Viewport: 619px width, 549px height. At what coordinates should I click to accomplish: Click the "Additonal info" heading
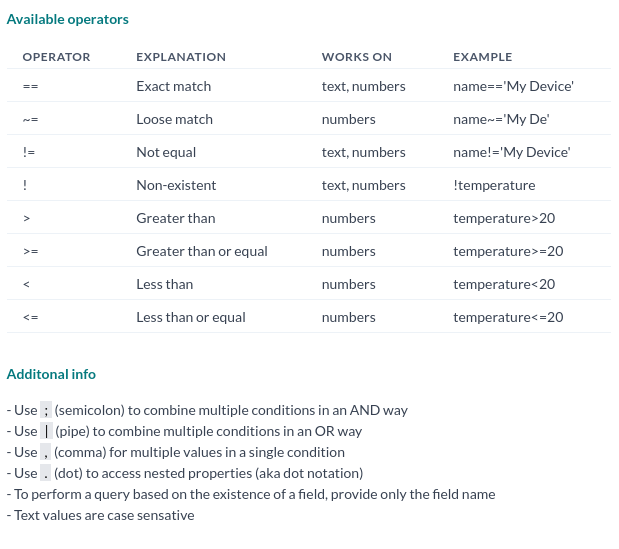coord(51,374)
